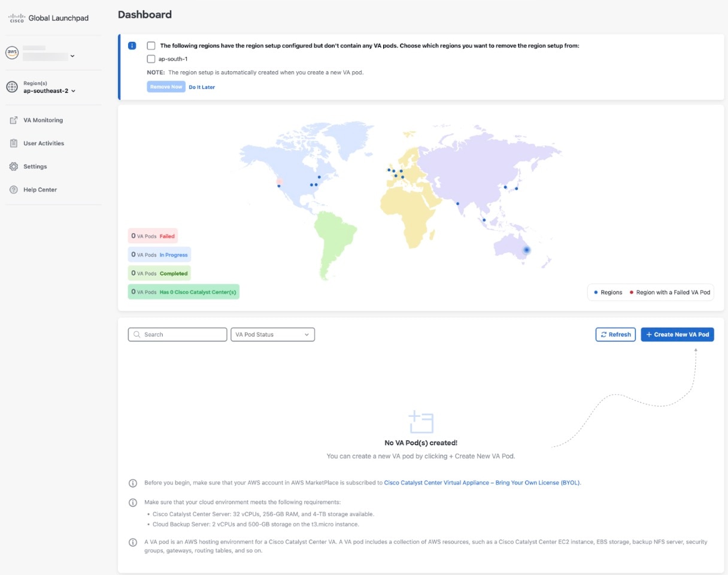Click the Help Center question mark icon
728x575 pixels.
pos(13,190)
